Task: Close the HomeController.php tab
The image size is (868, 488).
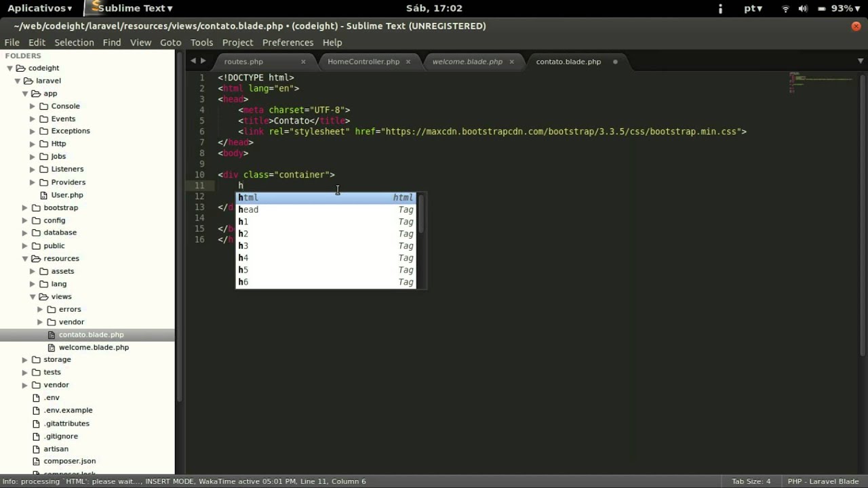Action: pyautogui.click(x=408, y=62)
